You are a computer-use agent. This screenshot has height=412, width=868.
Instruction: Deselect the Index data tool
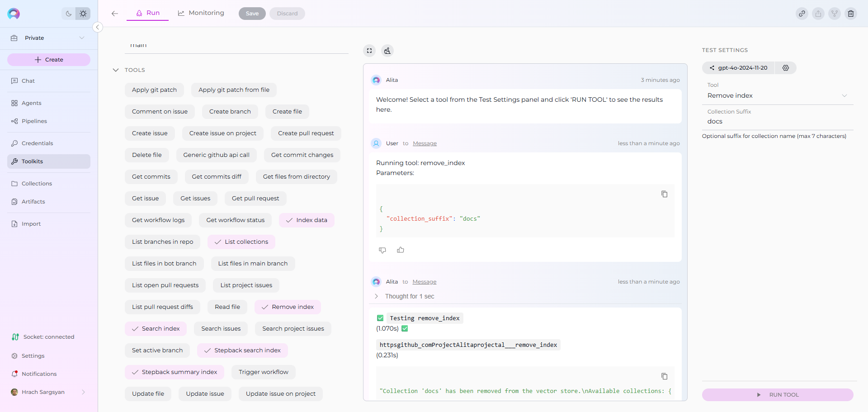[x=307, y=220]
